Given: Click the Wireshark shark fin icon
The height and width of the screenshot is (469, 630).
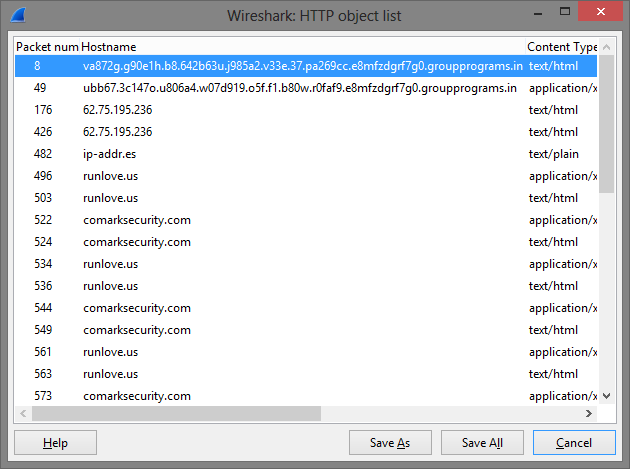Looking at the screenshot, I should click(x=19, y=15).
